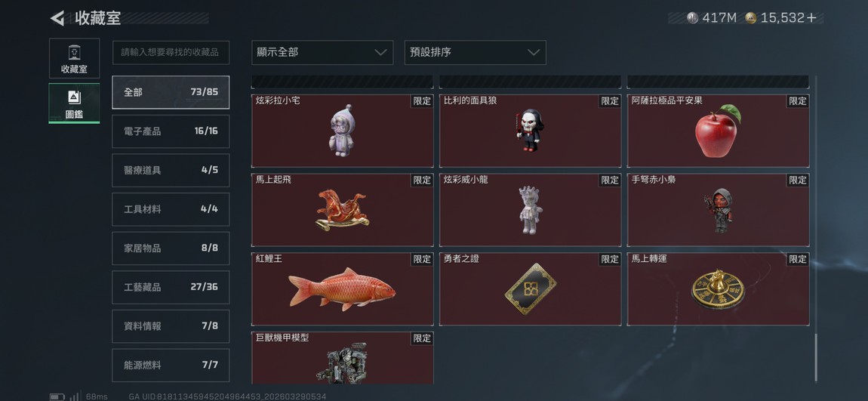The image size is (868, 401).
Task: Select the 全部 73/85 category
Action: click(171, 92)
